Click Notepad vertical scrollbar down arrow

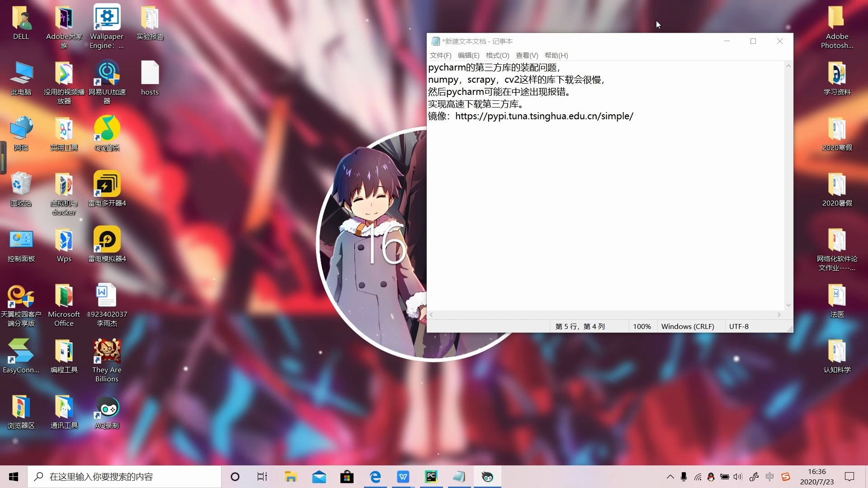pos(788,305)
